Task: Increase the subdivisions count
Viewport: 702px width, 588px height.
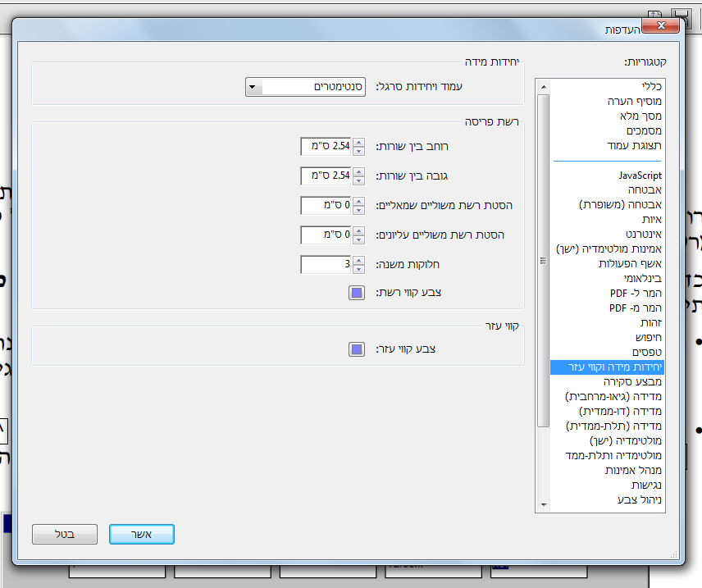Action: (358, 261)
